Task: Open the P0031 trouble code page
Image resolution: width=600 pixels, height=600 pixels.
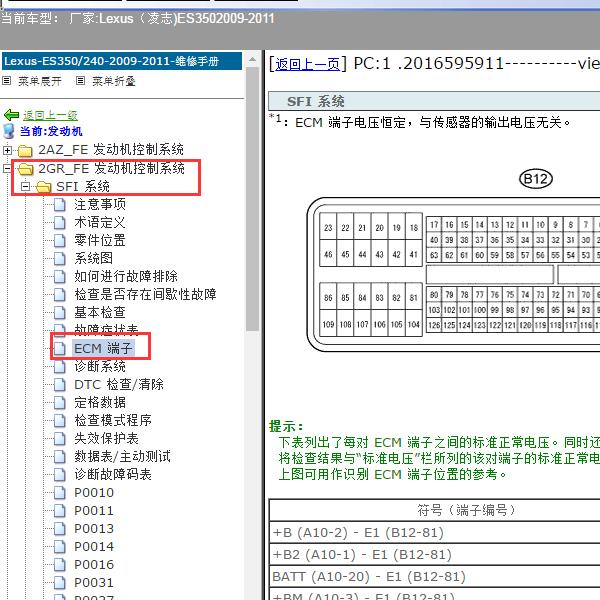Action: tap(94, 582)
